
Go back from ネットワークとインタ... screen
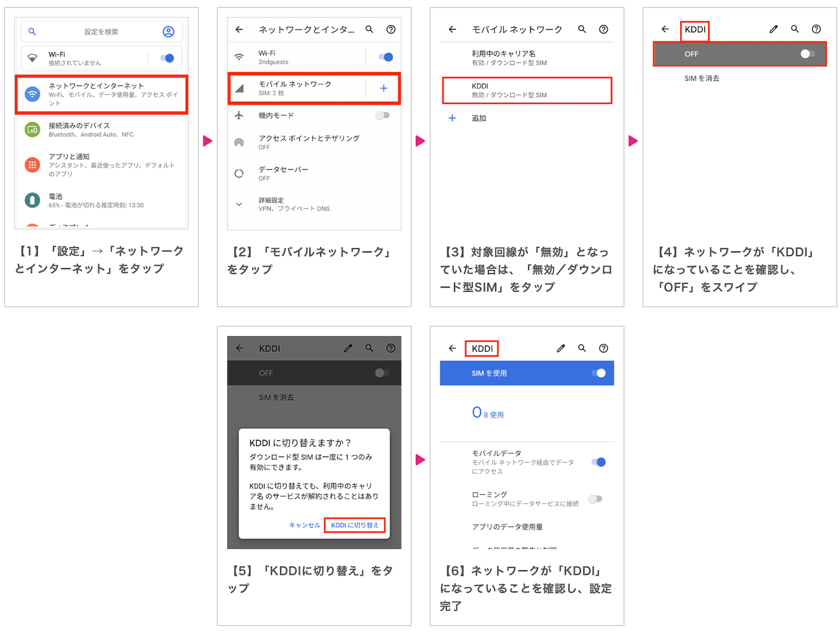click(x=239, y=29)
